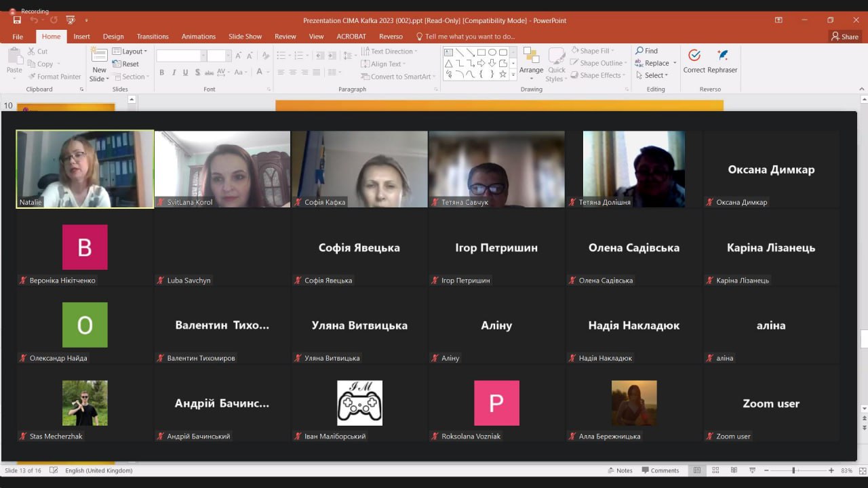
Task: Select SvitLana Korol's video tile
Action: 222,169
